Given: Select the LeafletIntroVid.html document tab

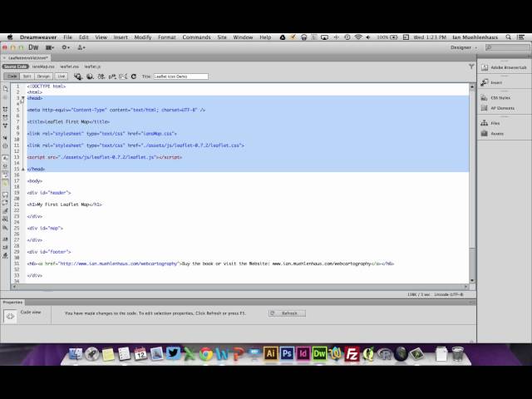Looking at the screenshot, I should coord(28,58).
